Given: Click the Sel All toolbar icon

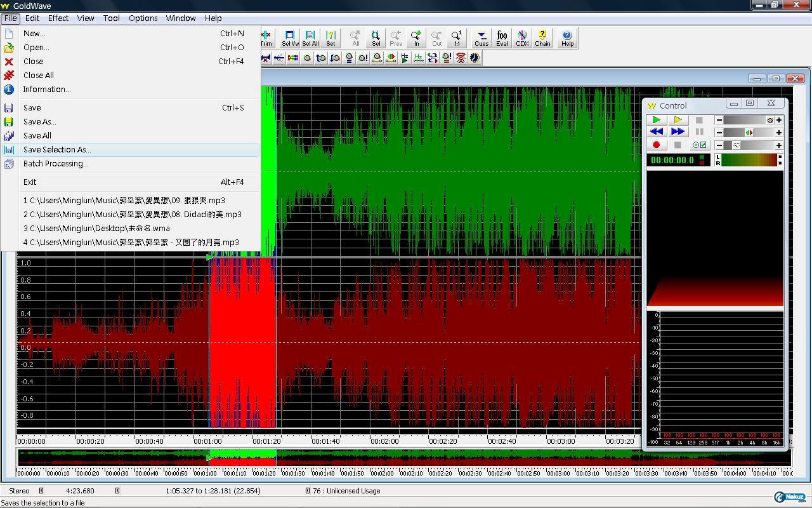Looking at the screenshot, I should [310, 38].
